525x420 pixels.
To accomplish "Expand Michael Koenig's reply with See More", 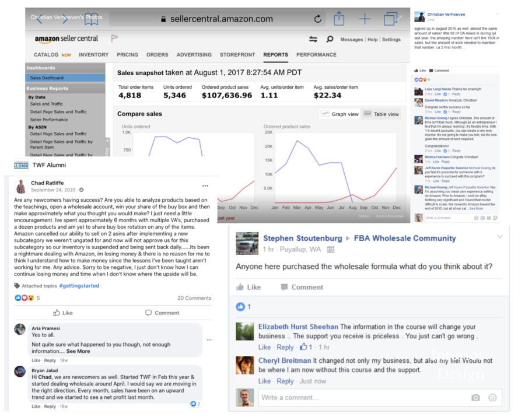I will (476, 208).
